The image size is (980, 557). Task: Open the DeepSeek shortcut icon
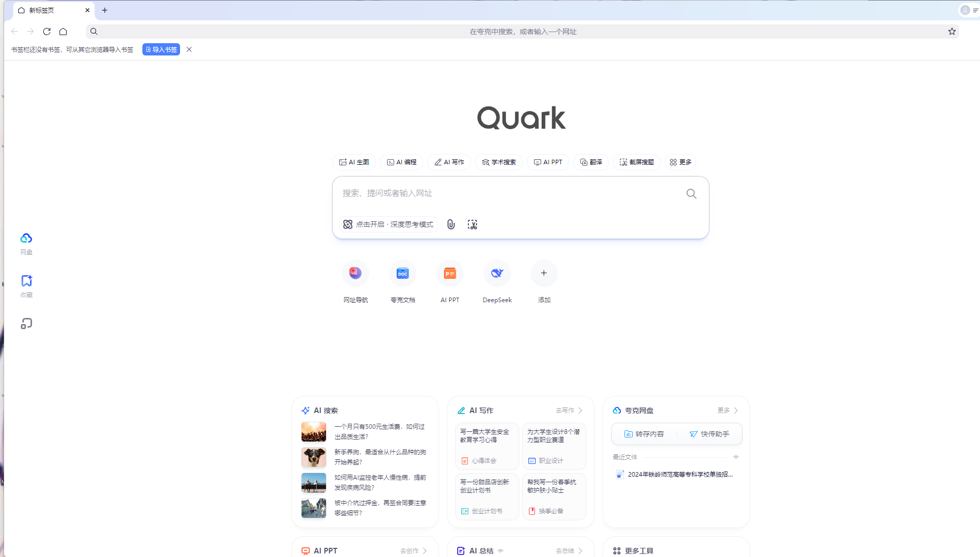point(497,273)
